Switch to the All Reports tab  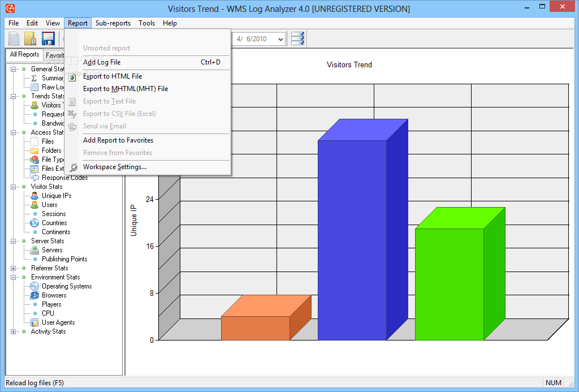coord(24,54)
